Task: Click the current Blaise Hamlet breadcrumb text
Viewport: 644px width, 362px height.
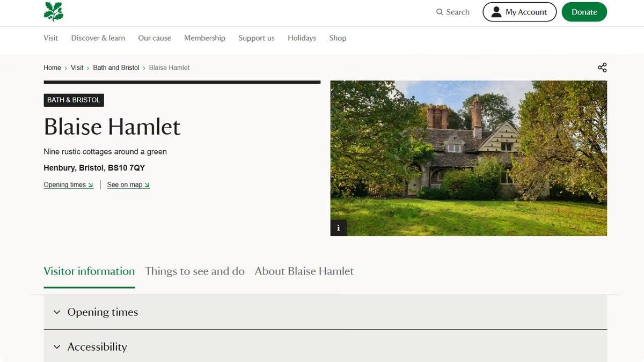Action: pyautogui.click(x=169, y=68)
